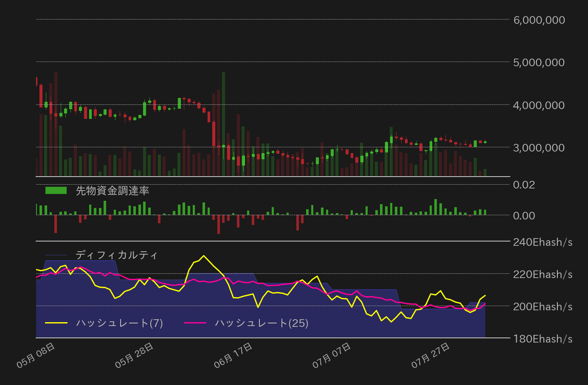Click the dark blue ディフィカルティ legend line
The height and width of the screenshot is (385, 588).
pos(56,255)
